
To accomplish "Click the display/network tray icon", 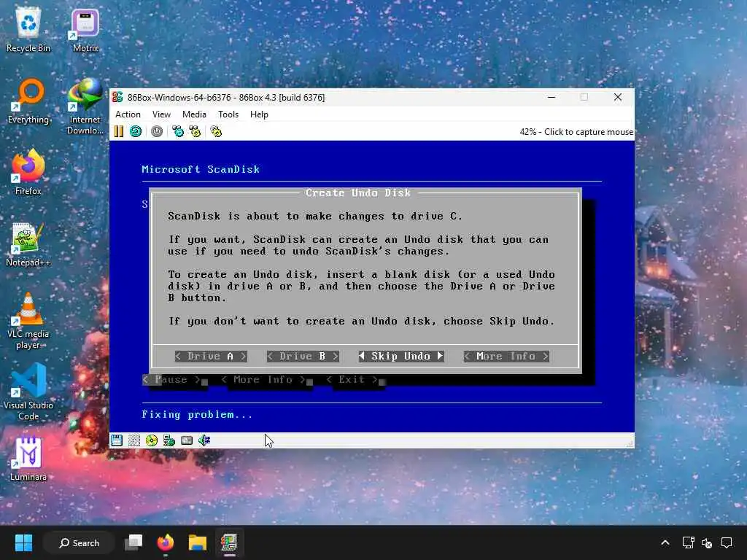I will 688,542.
